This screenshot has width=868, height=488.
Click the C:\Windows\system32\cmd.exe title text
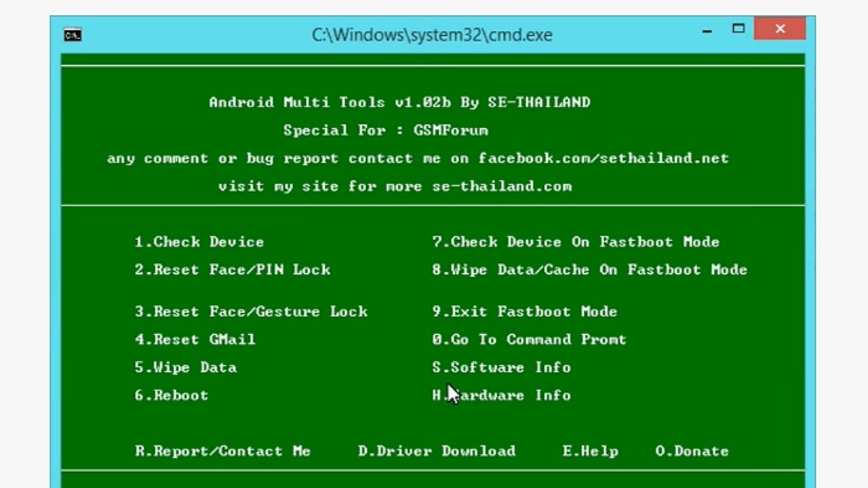(432, 35)
